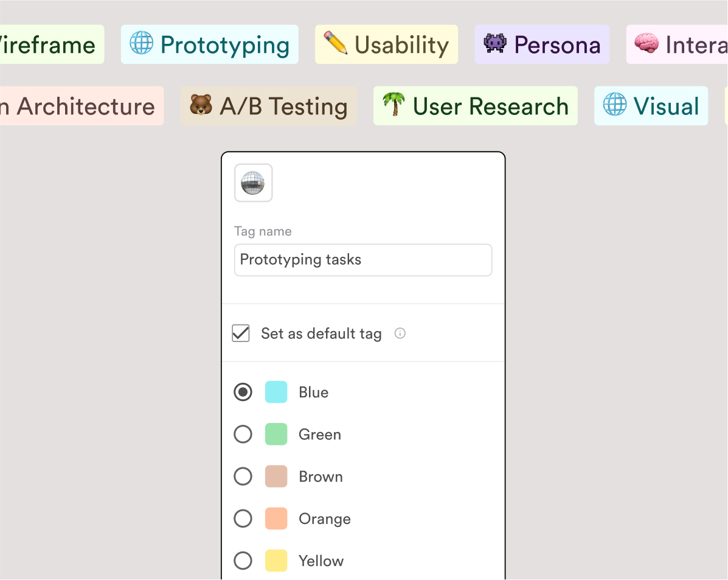Screen dimensions: 728x580
Task: Click the alien monster icon on the Persona tag
Action: click(x=492, y=44)
